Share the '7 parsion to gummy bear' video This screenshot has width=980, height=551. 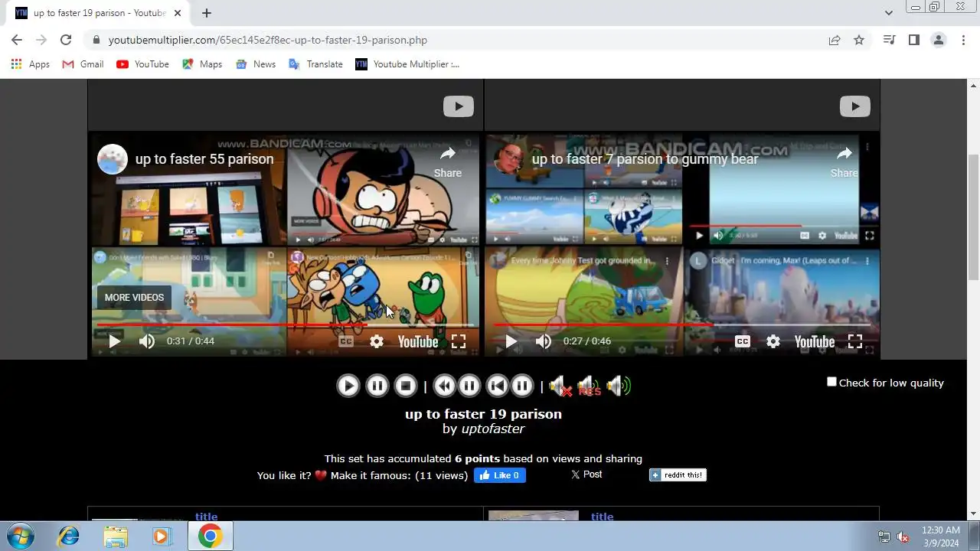click(844, 162)
